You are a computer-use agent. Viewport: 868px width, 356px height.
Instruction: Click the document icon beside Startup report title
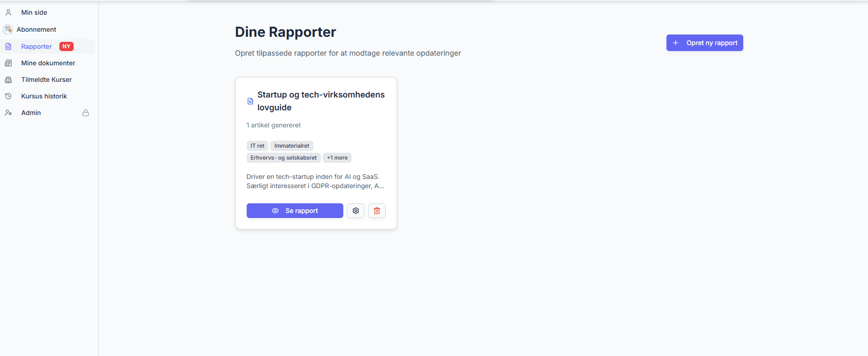(x=250, y=101)
